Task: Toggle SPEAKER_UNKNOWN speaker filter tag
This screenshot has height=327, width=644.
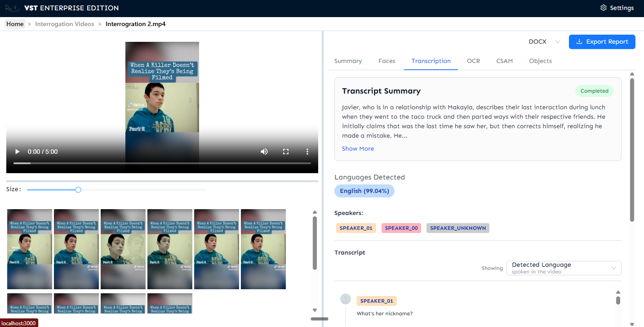Action: pos(457,228)
